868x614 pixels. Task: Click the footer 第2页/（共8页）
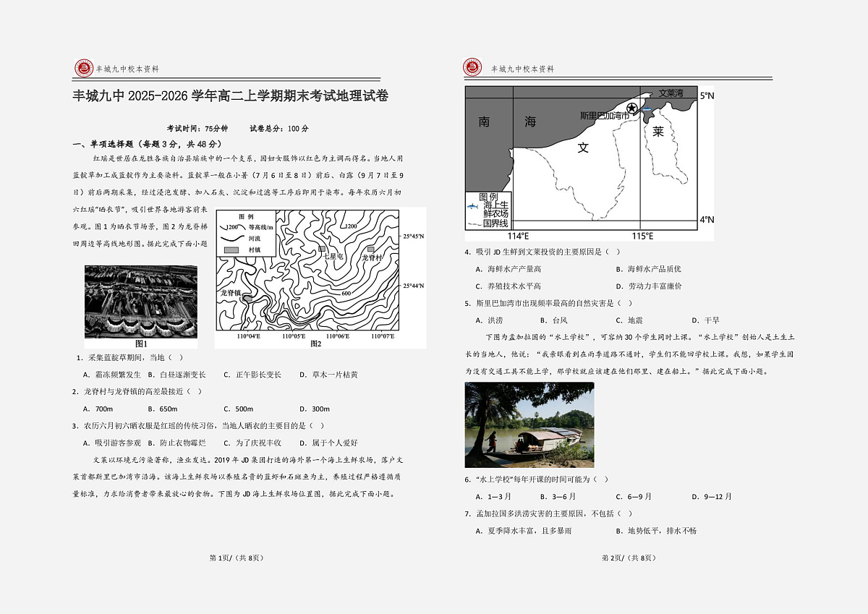(x=629, y=558)
